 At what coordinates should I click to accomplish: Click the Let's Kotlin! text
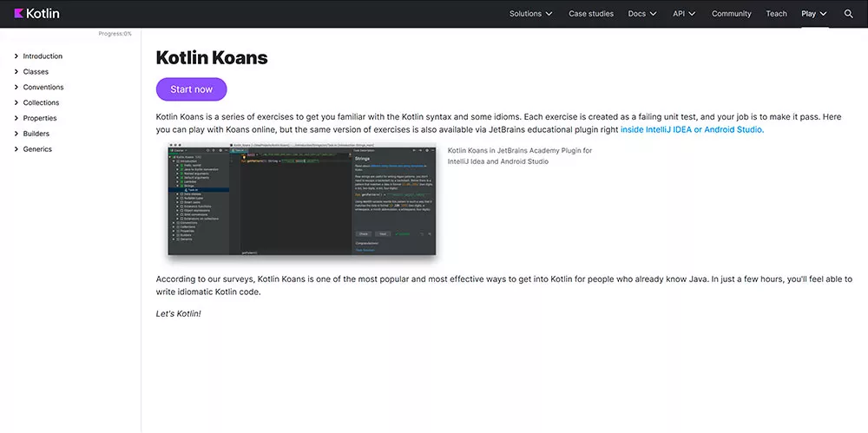click(x=178, y=313)
